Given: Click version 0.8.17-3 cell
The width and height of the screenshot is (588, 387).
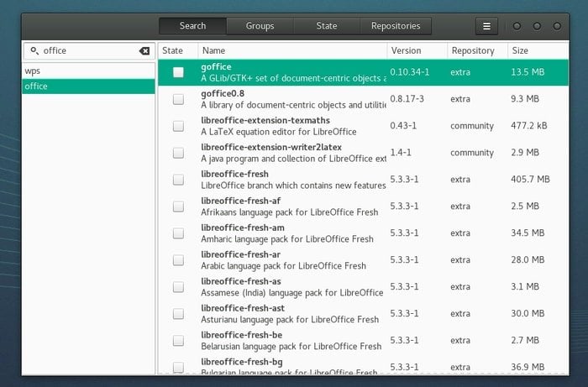Looking at the screenshot, I should (x=407, y=99).
